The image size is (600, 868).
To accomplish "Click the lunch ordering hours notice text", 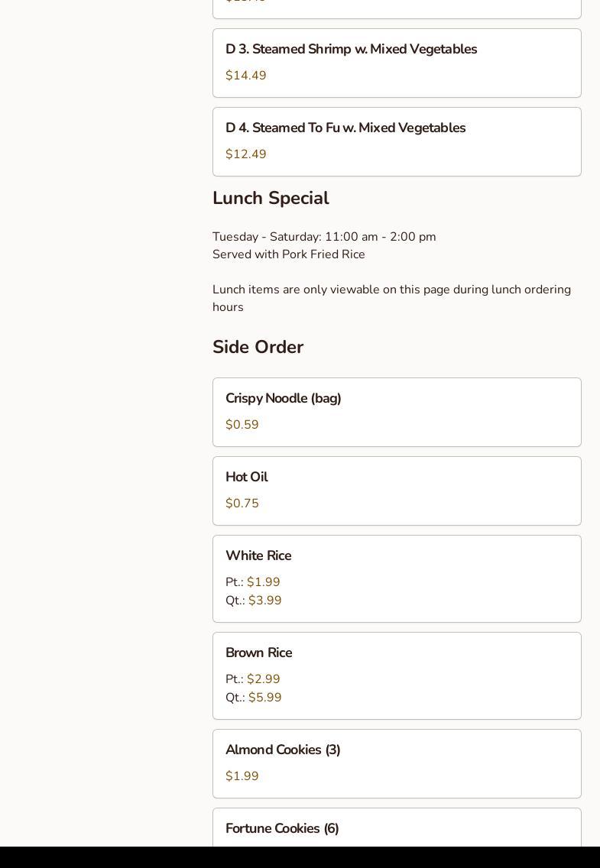I will [391, 298].
